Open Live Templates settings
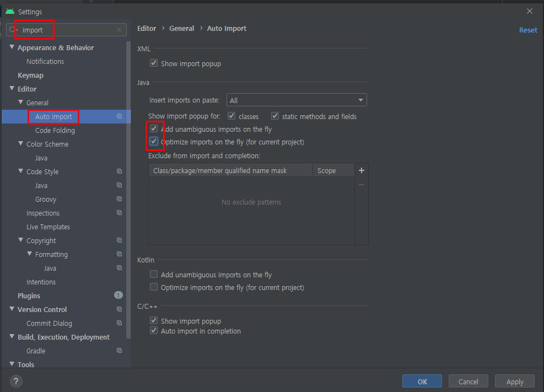The width and height of the screenshot is (544, 392). (x=48, y=227)
